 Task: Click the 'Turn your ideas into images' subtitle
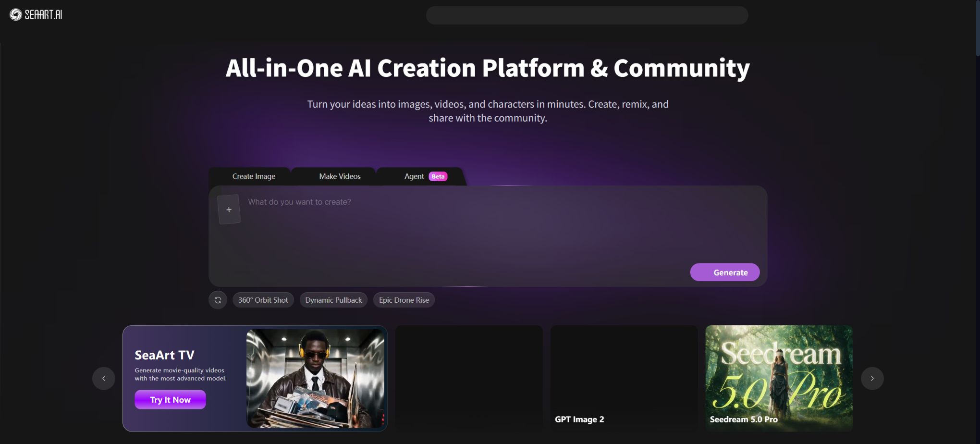click(488, 111)
